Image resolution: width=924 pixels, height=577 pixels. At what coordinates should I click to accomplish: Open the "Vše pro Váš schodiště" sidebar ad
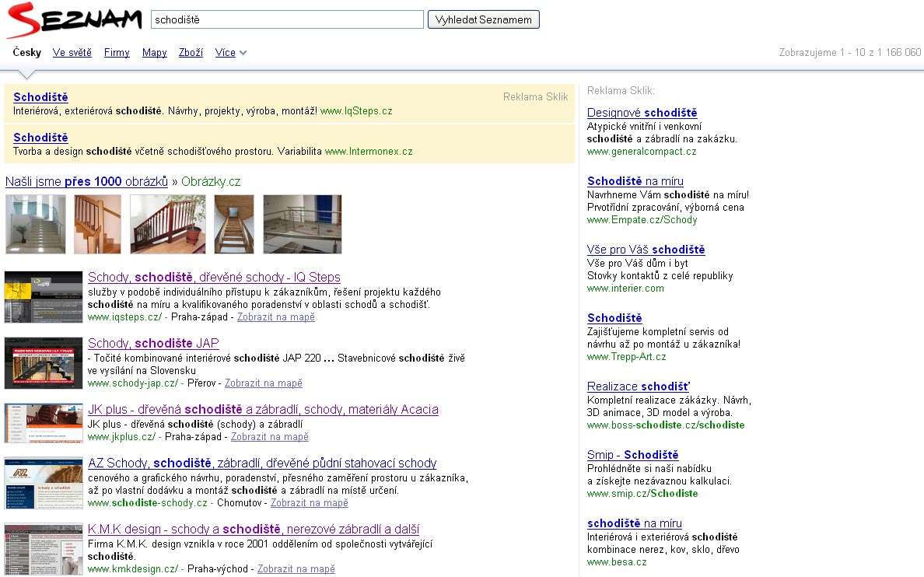point(646,250)
